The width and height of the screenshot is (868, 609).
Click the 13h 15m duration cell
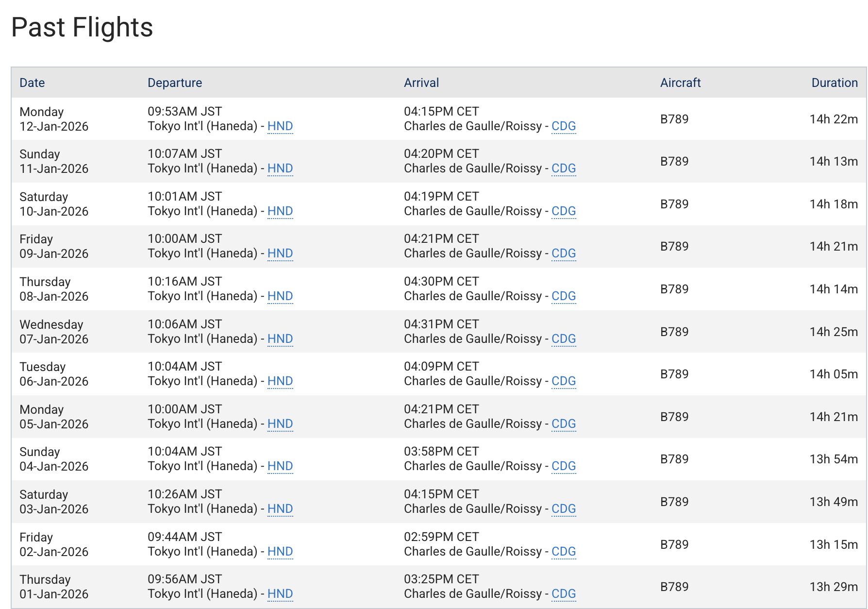pyautogui.click(x=834, y=545)
